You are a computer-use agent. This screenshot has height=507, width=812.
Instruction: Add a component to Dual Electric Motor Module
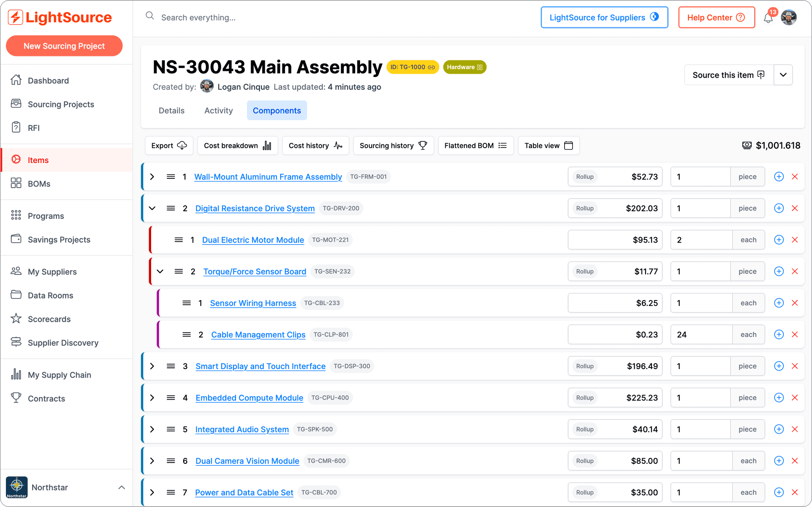click(779, 240)
